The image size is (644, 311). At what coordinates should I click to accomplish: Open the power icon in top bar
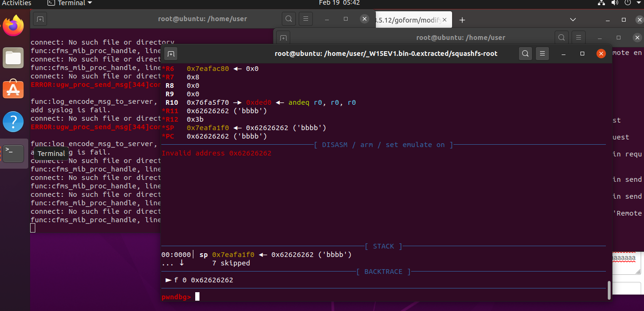(x=627, y=3)
